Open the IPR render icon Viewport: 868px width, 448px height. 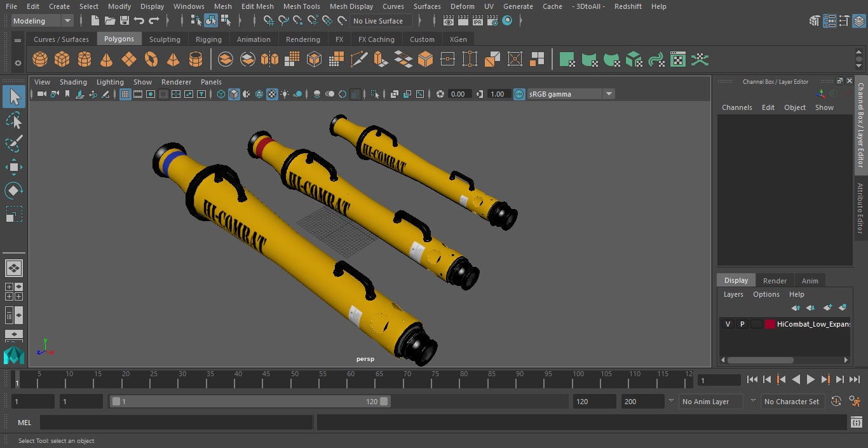click(478, 21)
